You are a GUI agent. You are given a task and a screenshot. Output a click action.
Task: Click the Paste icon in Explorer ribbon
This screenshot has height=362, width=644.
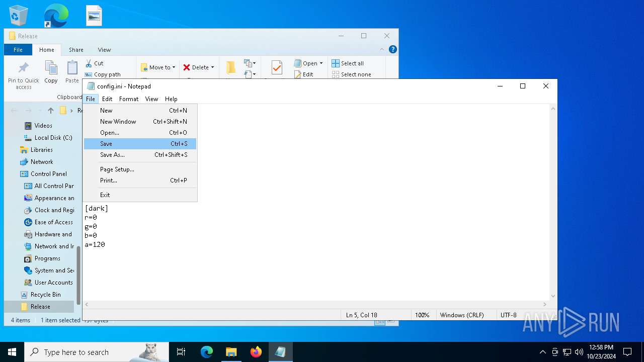pos(72,72)
